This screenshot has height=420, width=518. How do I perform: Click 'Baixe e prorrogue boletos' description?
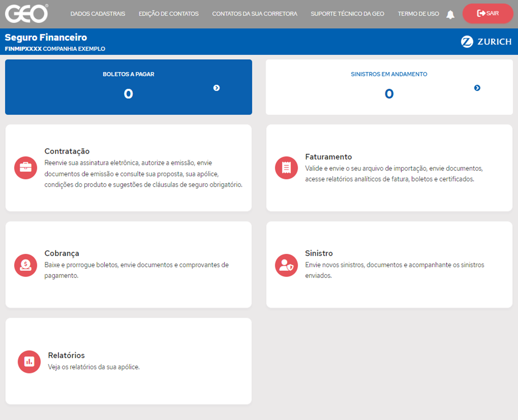136,270
